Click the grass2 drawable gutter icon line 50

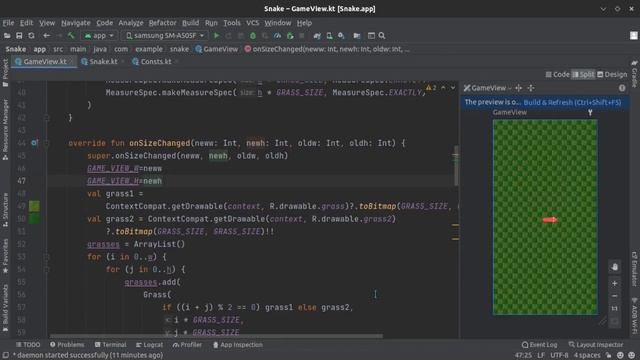coord(34,219)
